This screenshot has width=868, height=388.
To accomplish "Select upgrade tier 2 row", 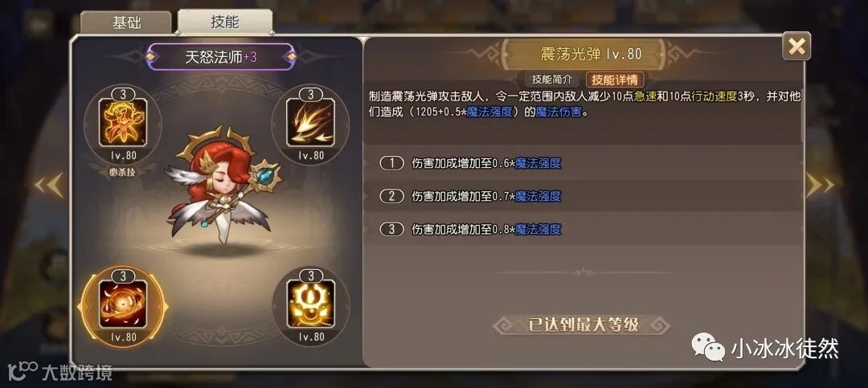I will click(x=583, y=196).
